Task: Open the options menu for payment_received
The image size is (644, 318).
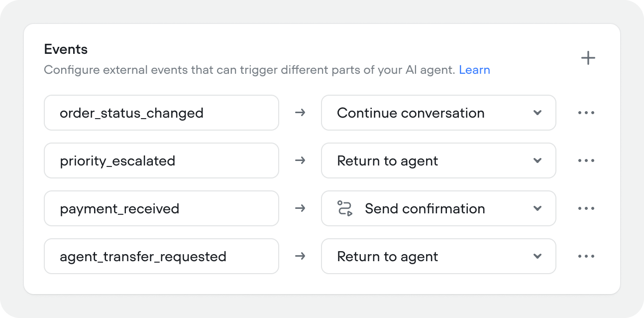Action: click(586, 208)
